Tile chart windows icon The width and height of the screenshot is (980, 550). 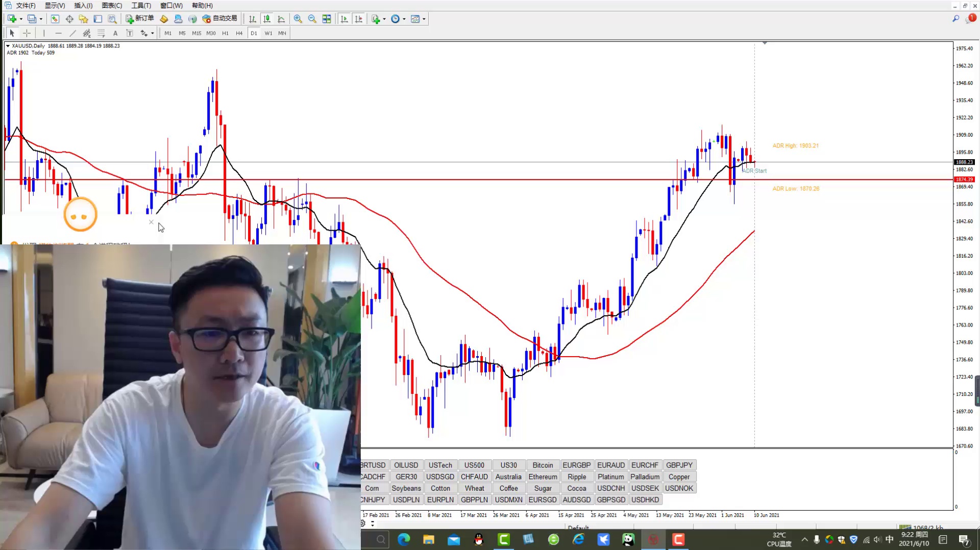327,19
